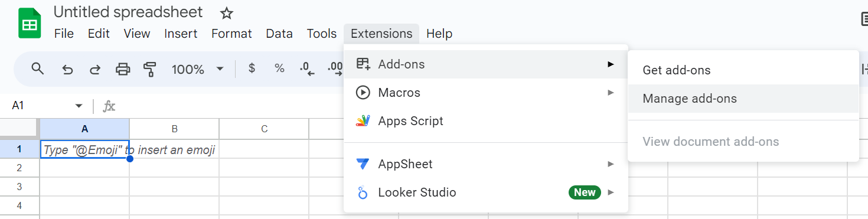Choose AppSheet from the menu
868x219 pixels.
[x=486, y=164]
